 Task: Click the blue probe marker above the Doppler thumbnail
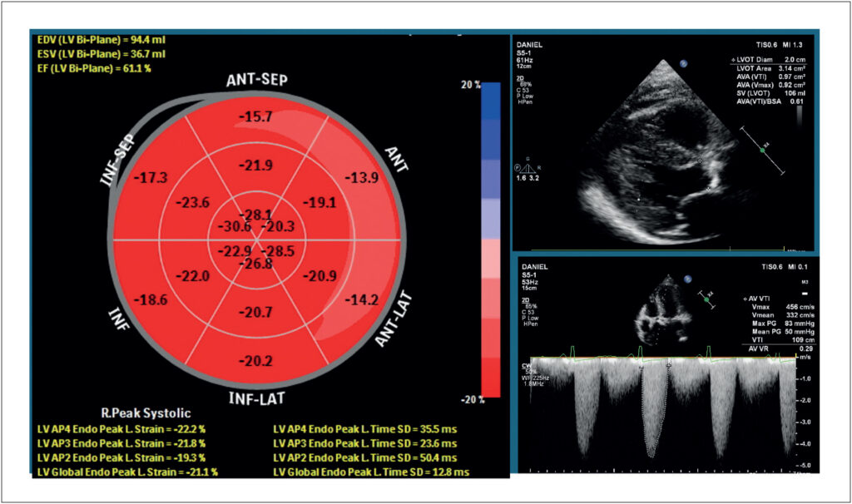pos(687,279)
